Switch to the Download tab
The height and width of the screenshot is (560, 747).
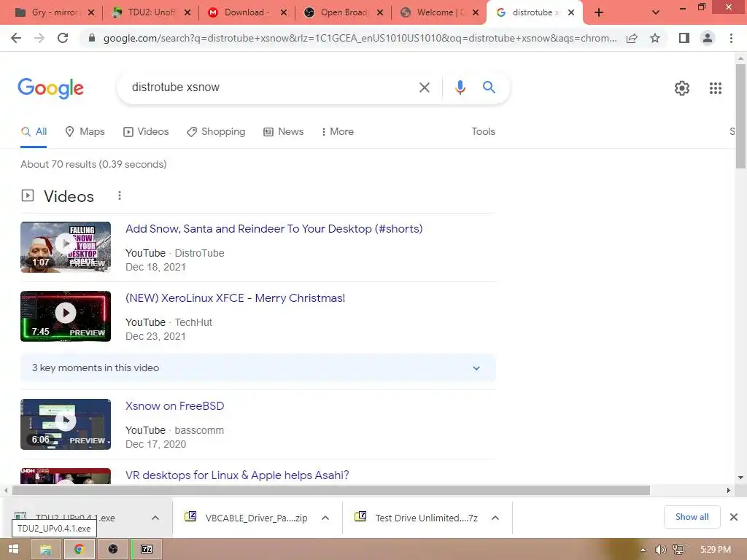click(x=239, y=12)
